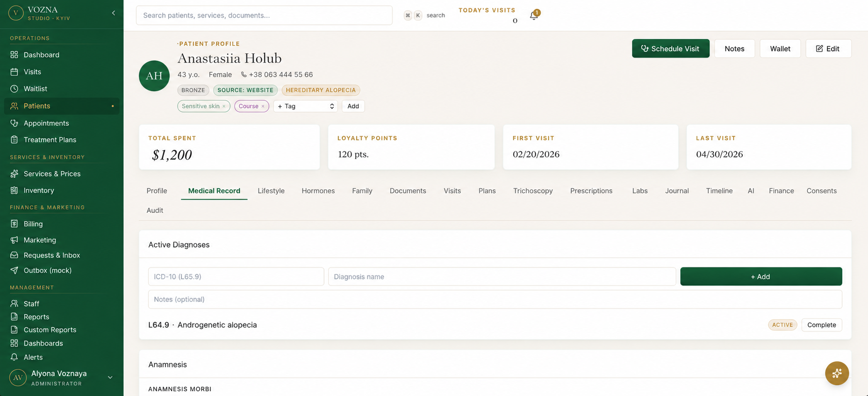The width and height of the screenshot is (868, 396).
Task: Collapse the sidebar with the chevron
Action: [x=114, y=13]
